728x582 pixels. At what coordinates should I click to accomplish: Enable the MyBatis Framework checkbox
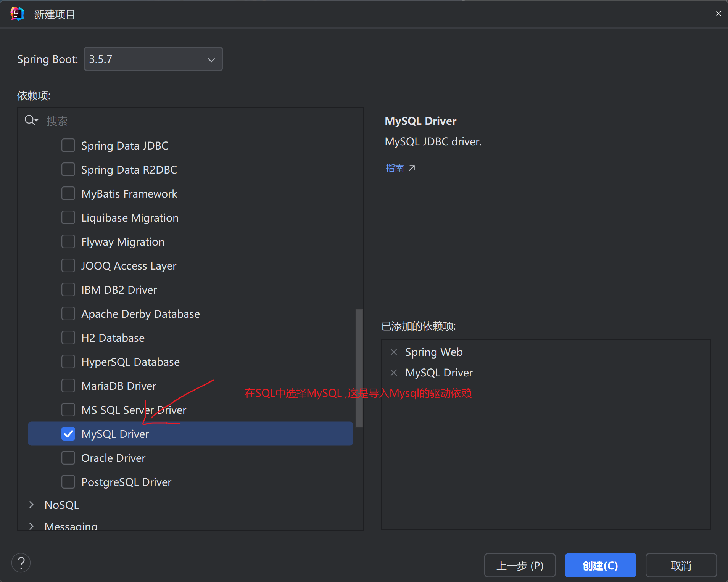click(x=68, y=194)
